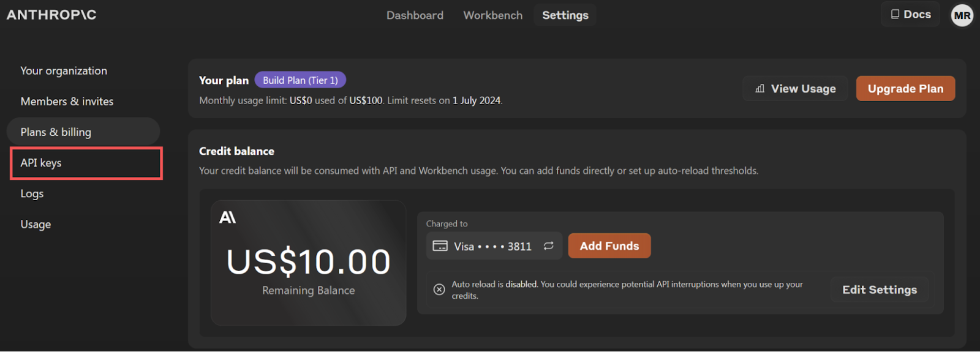The width and height of the screenshot is (980, 352).
Task: Open Usage from the sidebar
Action: pos(36,224)
